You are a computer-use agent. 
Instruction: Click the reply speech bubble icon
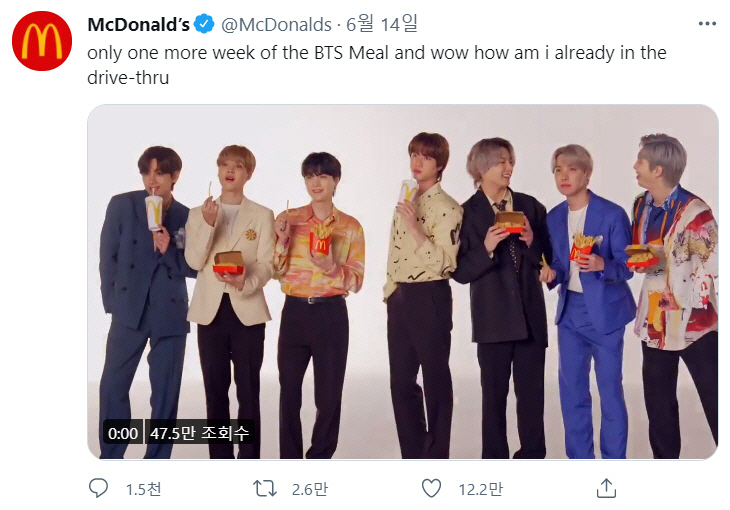pyautogui.click(x=98, y=488)
